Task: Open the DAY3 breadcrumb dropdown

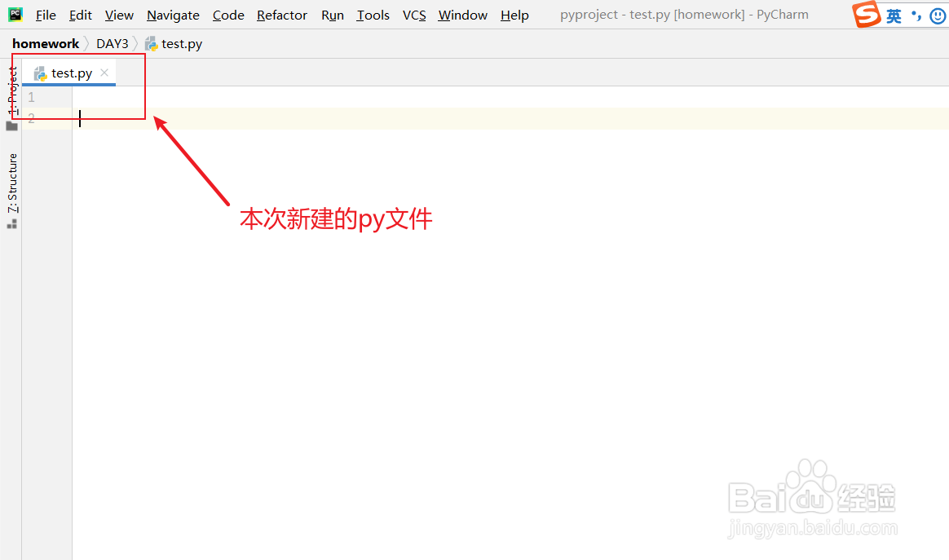Action: point(112,43)
